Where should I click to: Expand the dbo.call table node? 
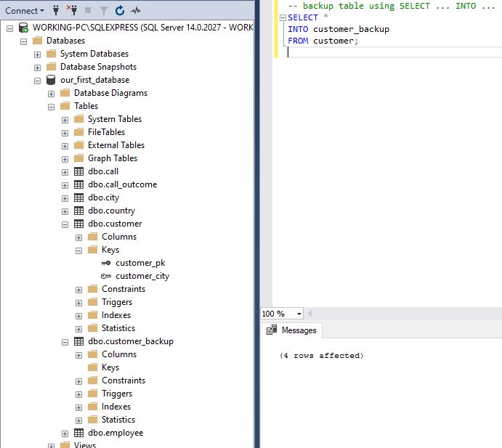point(65,173)
